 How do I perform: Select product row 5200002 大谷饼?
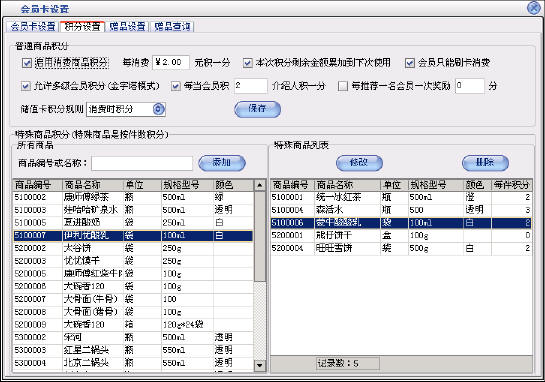point(133,248)
